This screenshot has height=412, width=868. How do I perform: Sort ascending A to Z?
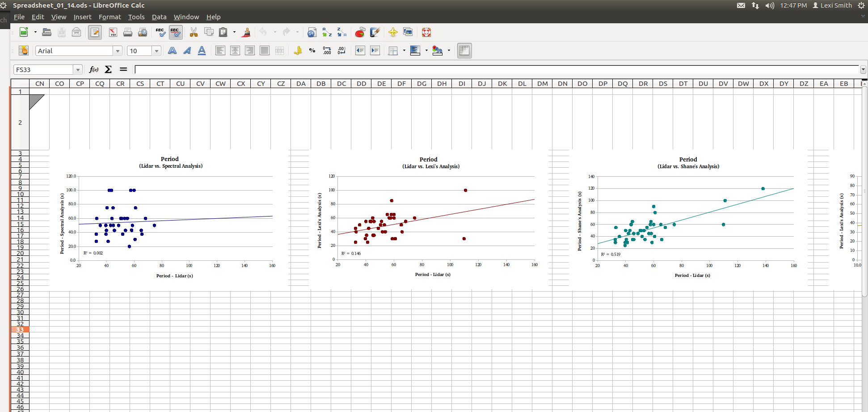pos(327,32)
